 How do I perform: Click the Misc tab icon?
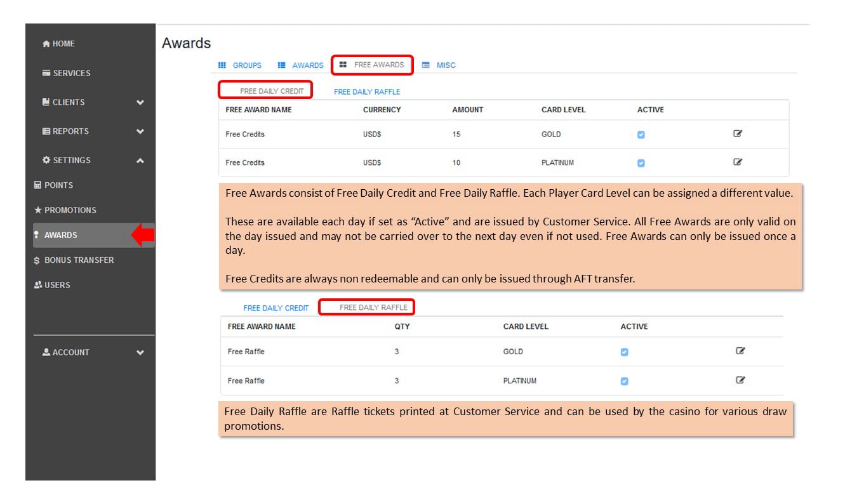(425, 65)
